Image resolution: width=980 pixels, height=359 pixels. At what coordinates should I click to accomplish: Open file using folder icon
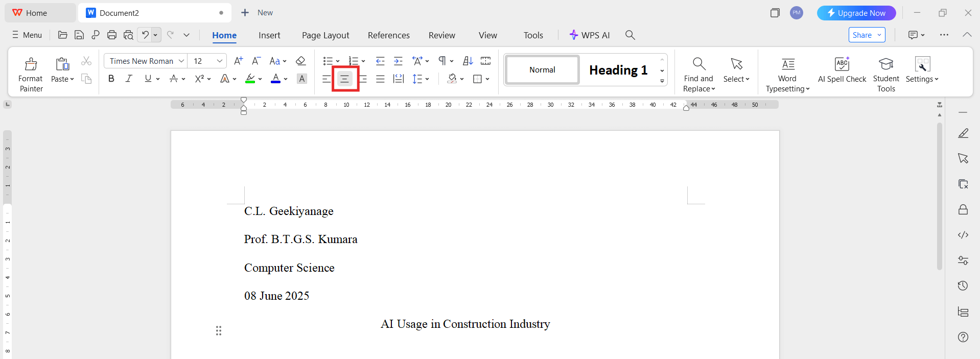tap(63, 35)
